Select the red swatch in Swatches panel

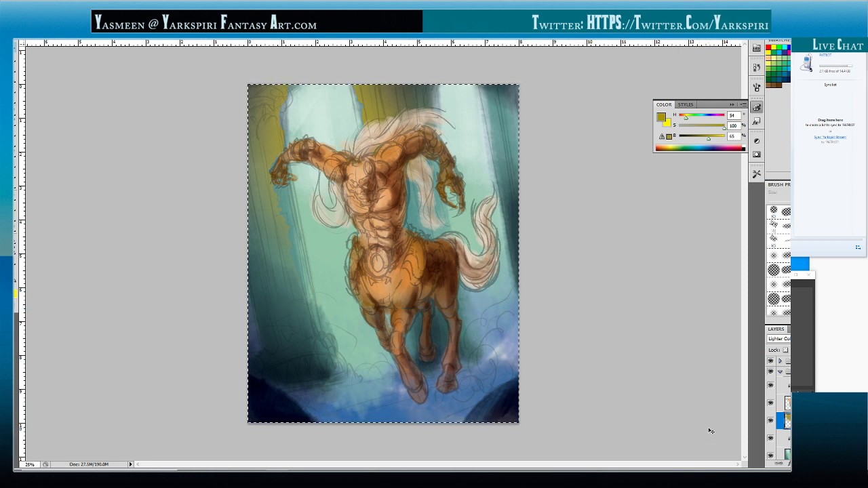[x=769, y=48]
